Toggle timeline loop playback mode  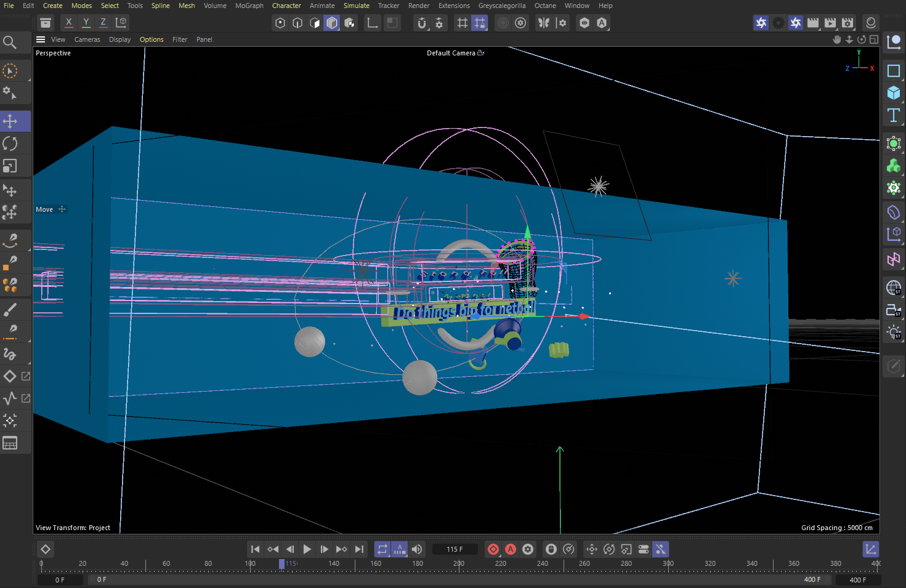click(x=382, y=549)
